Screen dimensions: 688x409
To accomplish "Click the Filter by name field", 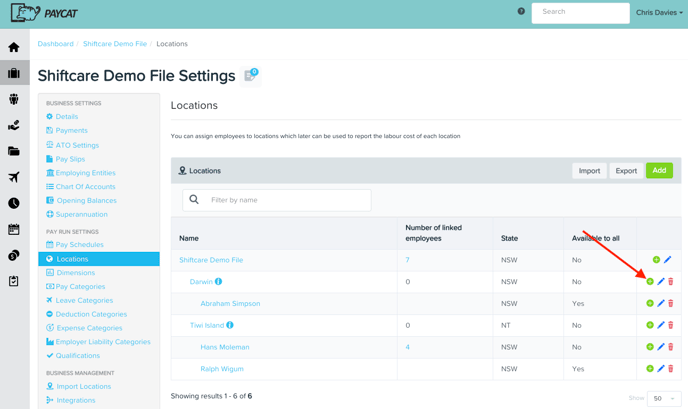I will pyautogui.click(x=277, y=200).
